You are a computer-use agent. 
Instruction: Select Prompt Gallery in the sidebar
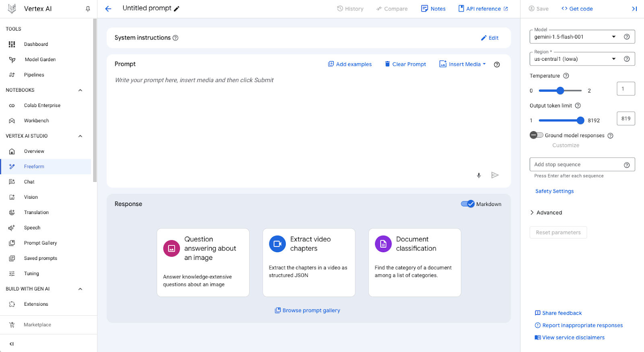(40, 243)
